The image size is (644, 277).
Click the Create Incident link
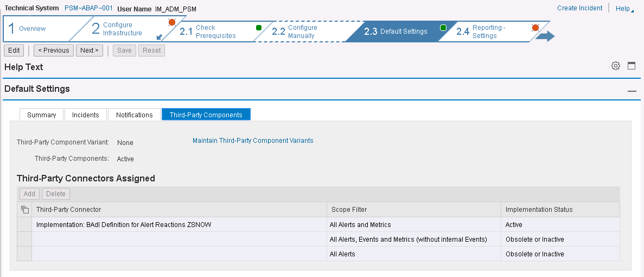pyautogui.click(x=579, y=8)
